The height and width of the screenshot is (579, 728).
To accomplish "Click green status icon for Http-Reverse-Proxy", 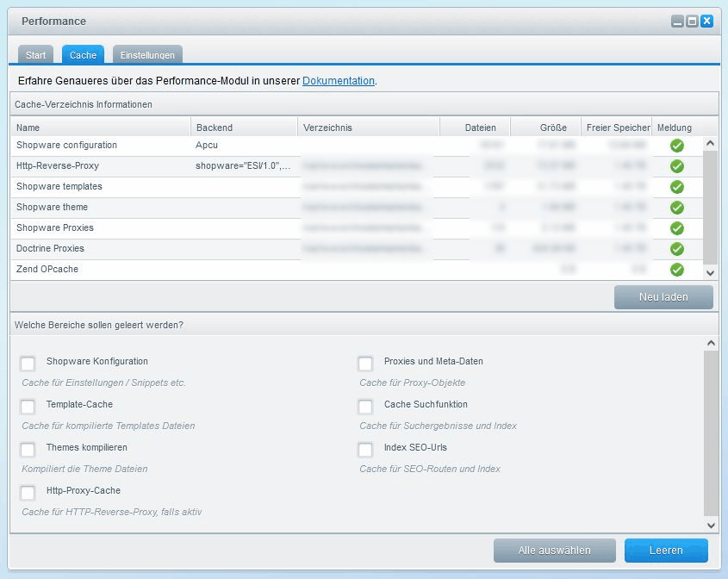I will (x=677, y=166).
